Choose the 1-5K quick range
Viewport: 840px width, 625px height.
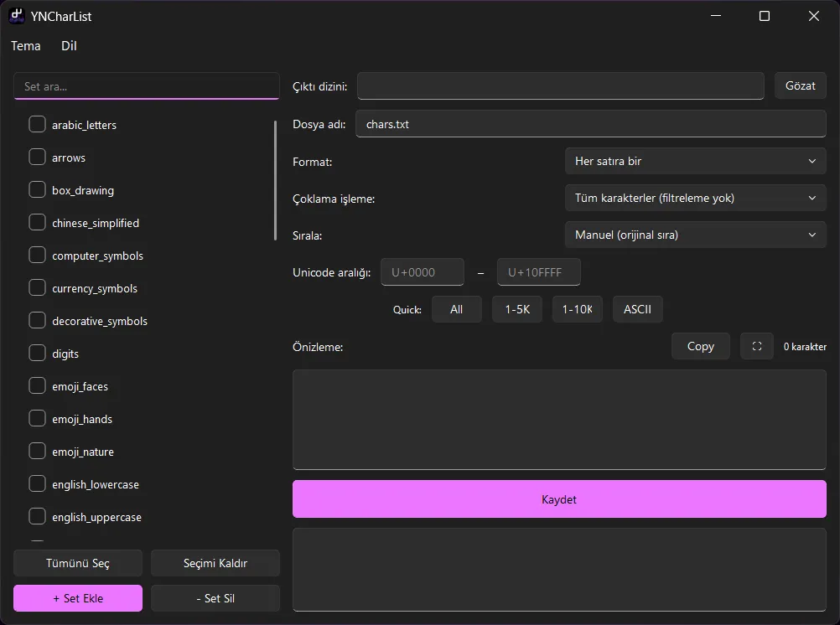click(x=517, y=309)
